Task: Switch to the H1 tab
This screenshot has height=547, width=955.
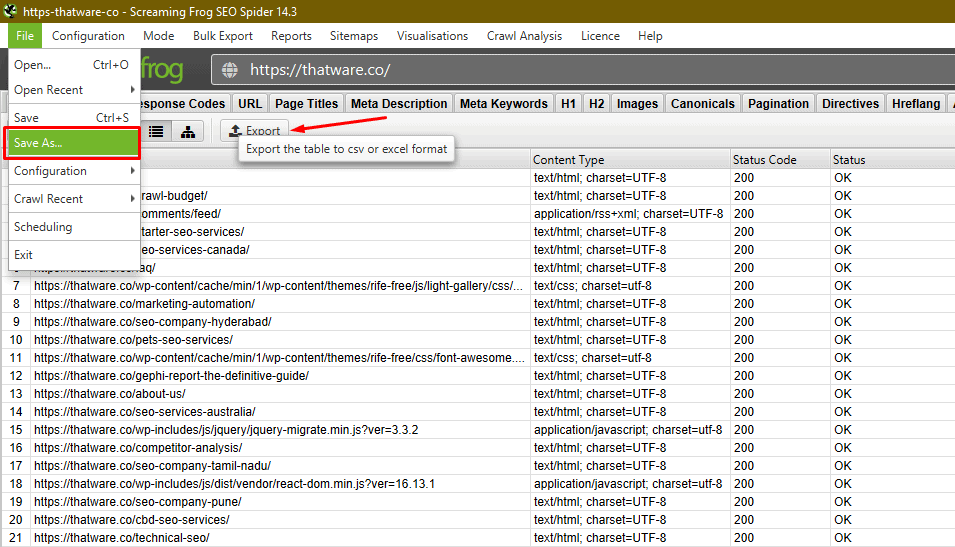Action: click(568, 104)
